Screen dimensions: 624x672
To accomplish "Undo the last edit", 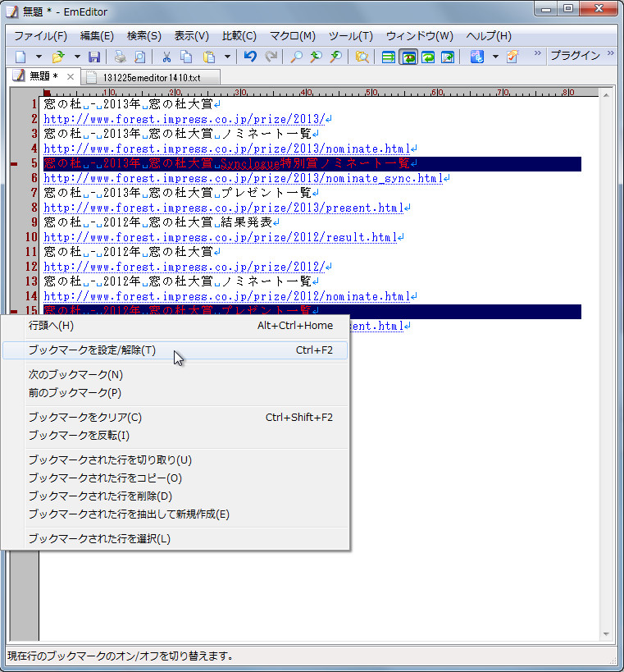I will (250, 57).
